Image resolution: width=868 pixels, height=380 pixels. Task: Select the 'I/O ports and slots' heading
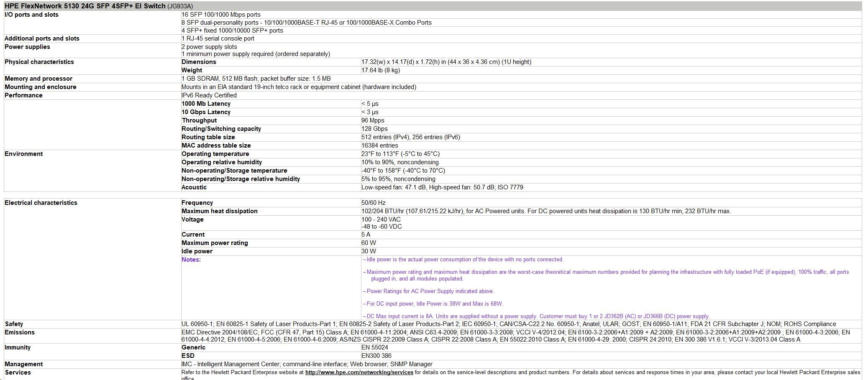click(x=31, y=15)
